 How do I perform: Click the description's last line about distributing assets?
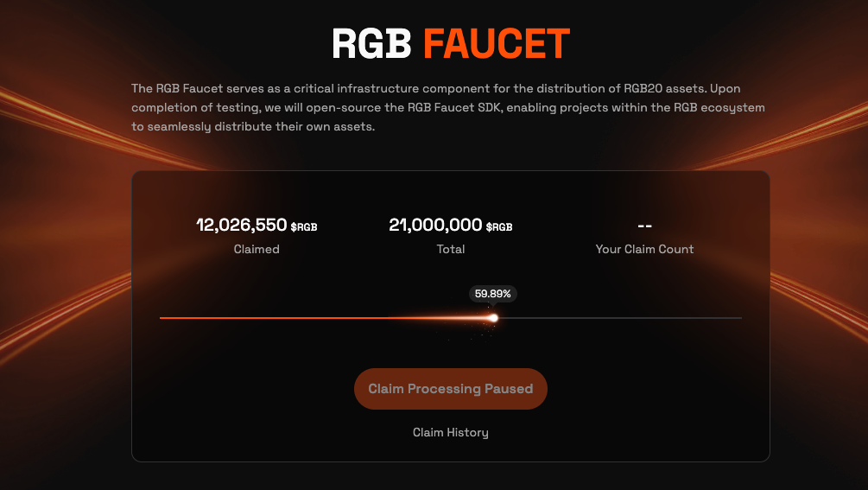pos(253,126)
